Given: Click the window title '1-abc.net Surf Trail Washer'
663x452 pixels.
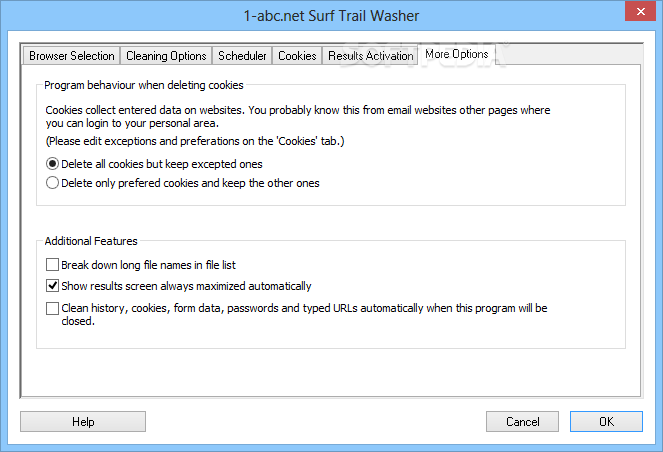Looking at the screenshot, I should [331, 16].
